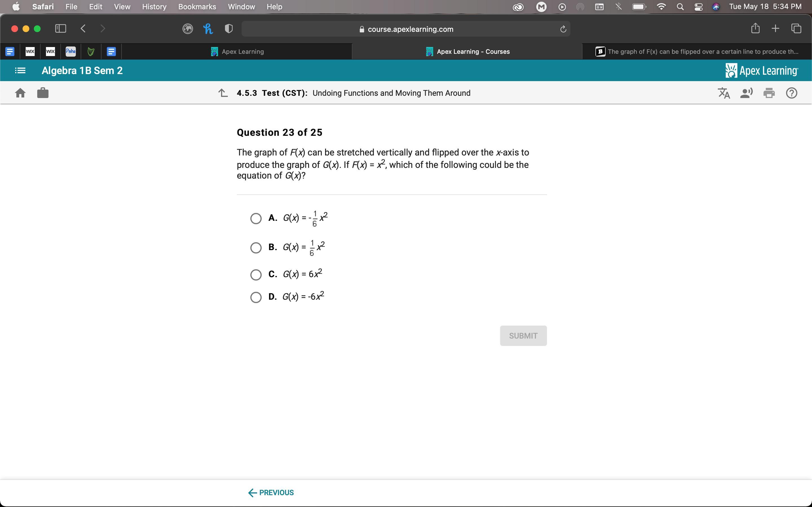Print the page using printer icon
This screenshot has width=812, height=507.
769,93
